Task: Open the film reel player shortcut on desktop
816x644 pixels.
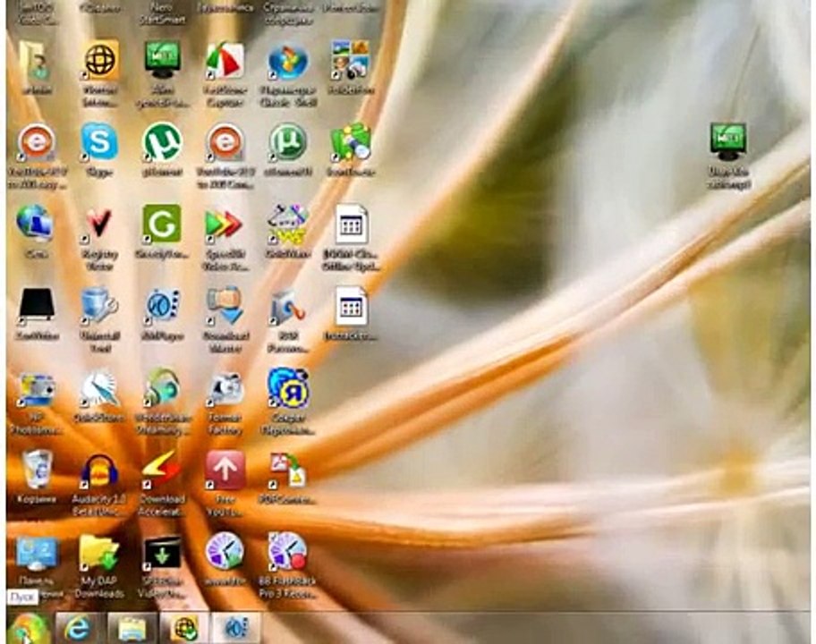Action: point(162,305)
